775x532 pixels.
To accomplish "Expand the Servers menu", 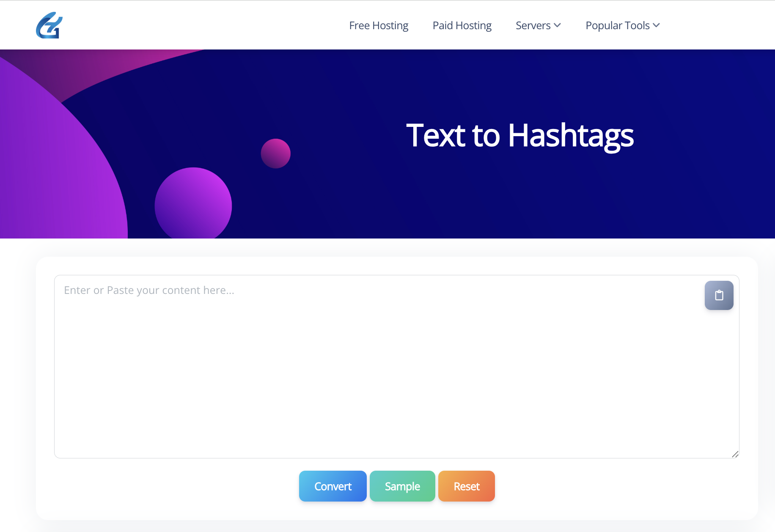I will click(x=533, y=25).
